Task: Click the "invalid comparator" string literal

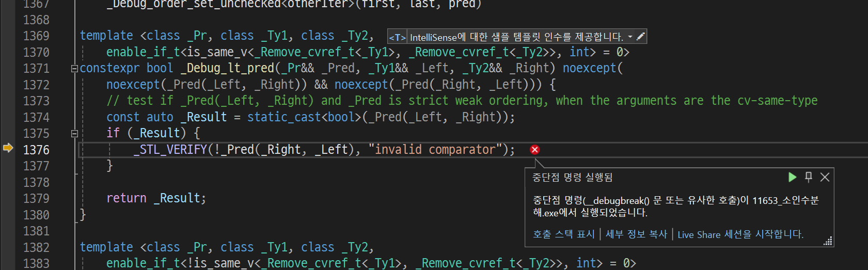Action: [x=435, y=150]
